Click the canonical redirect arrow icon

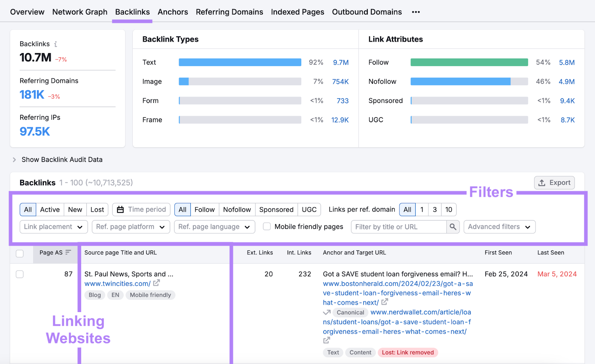pyautogui.click(x=327, y=312)
